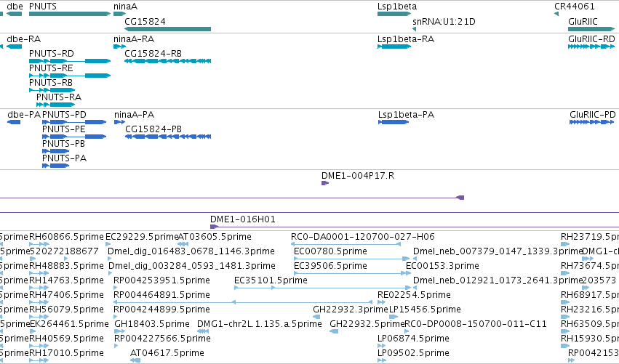Click EST GH22932.3prime
The width and height of the screenshot is (619, 364).
[x=351, y=310]
